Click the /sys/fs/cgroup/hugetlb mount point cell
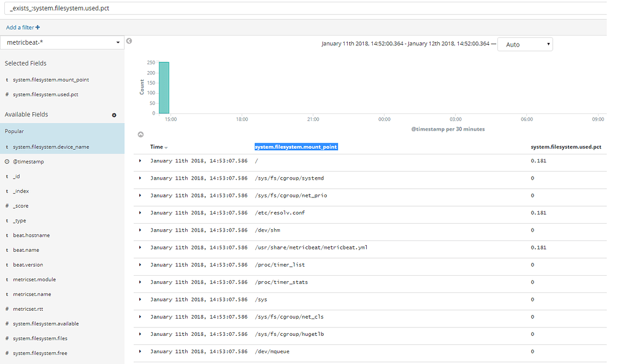This screenshot has height=364, width=628. point(289,334)
